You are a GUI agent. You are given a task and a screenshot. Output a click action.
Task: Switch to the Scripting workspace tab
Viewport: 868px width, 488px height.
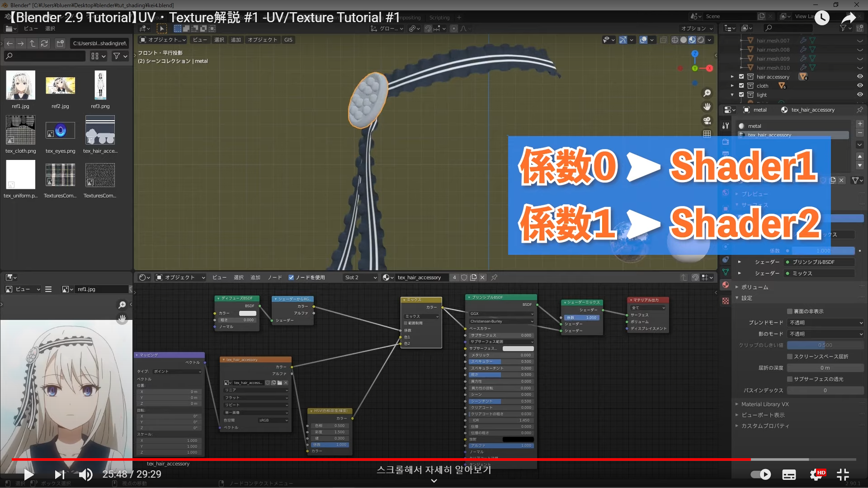tap(439, 18)
